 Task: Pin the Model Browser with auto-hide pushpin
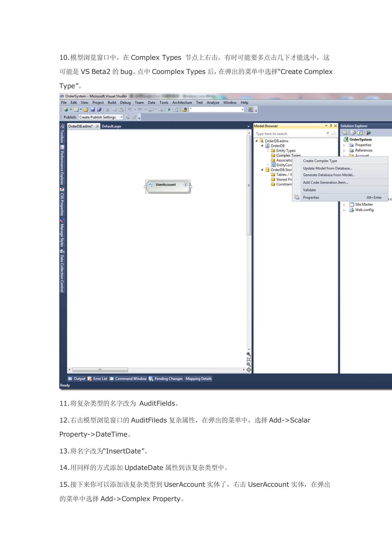331,126
